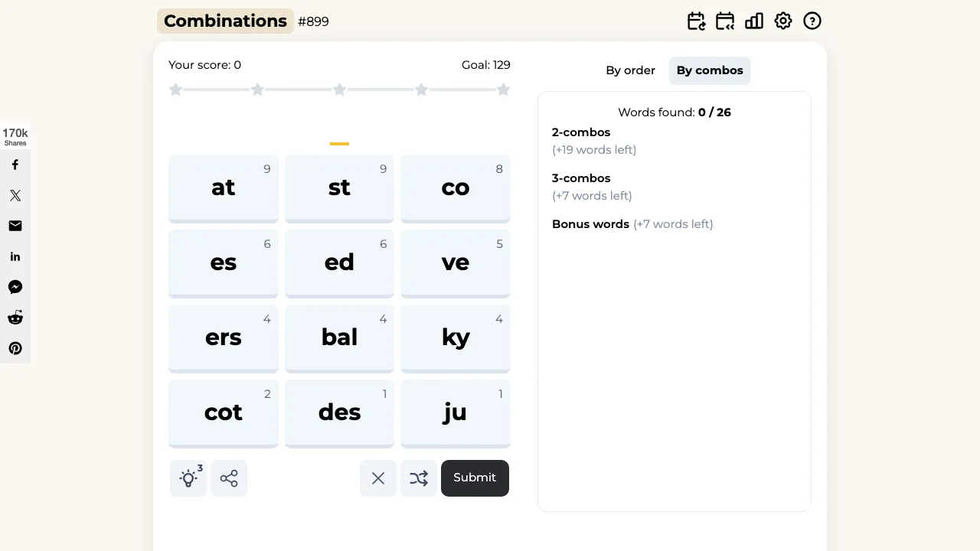
Task: Pick the "co" letter tile
Action: 456,189
